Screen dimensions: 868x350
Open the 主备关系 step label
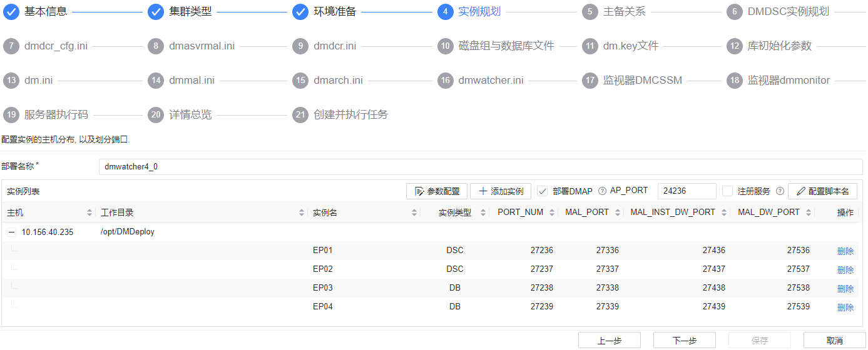(x=624, y=12)
